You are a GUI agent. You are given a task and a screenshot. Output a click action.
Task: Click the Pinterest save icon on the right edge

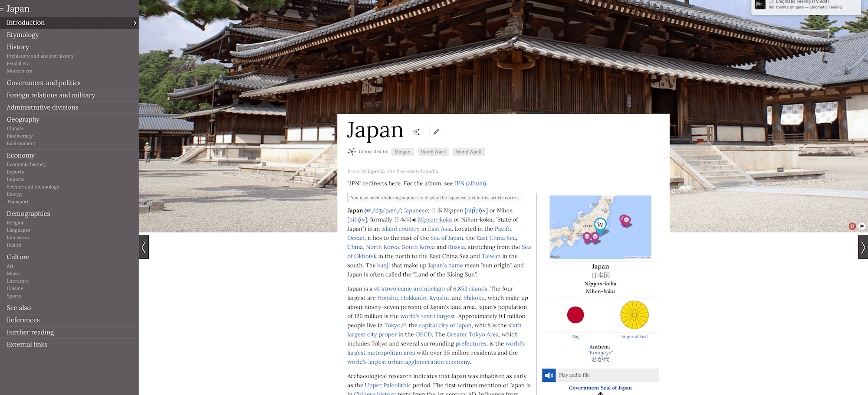[852, 226]
